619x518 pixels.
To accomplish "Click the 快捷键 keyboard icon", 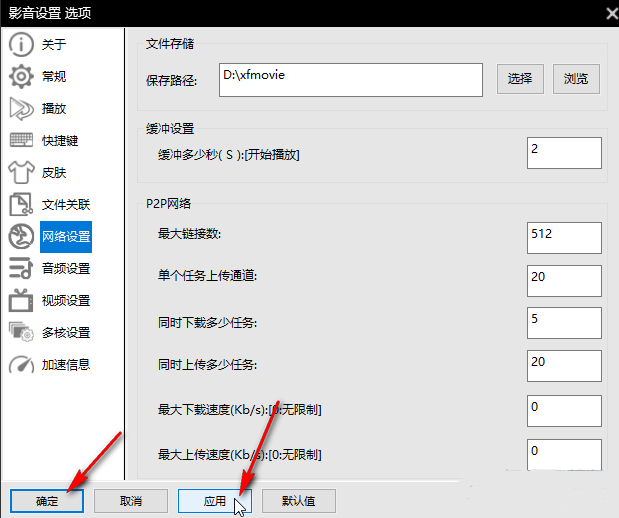I will point(21,140).
